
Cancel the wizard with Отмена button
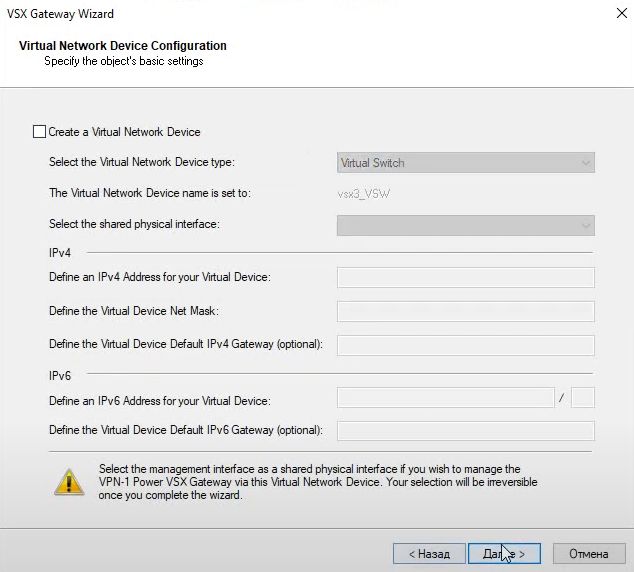[x=589, y=553]
